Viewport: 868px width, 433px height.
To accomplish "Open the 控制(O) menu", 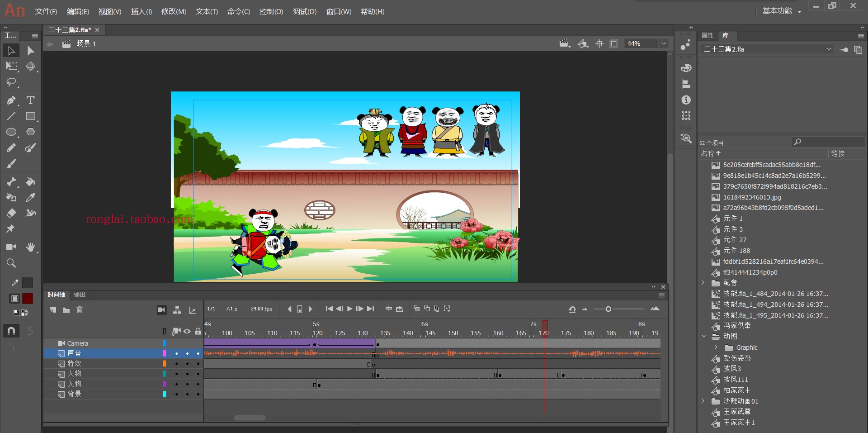I will 271,11.
